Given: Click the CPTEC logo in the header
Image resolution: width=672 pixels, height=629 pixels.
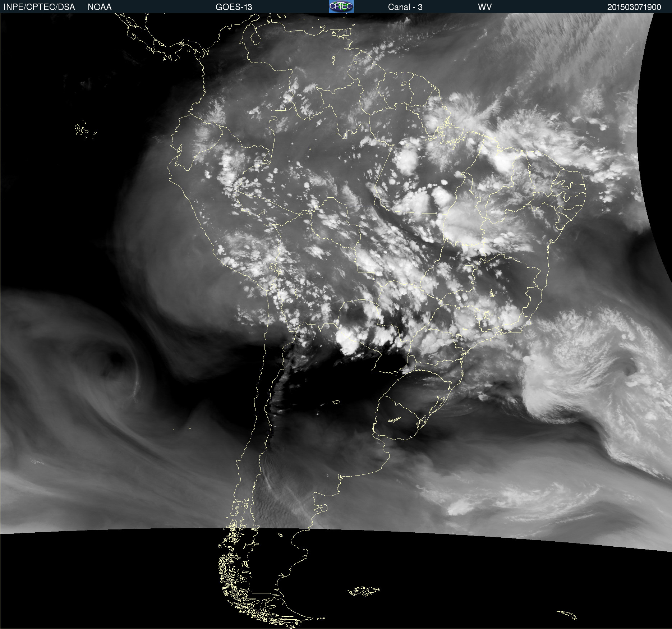Looking at the screenshot, I should (341, 6).
